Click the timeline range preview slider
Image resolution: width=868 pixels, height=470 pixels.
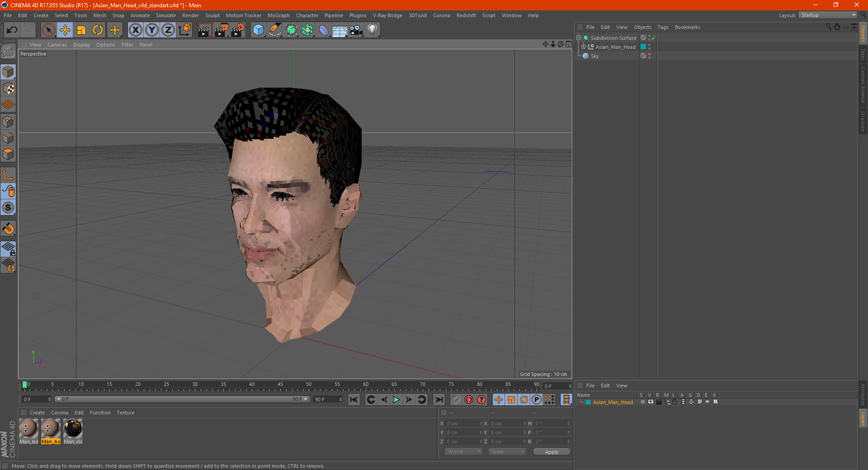[182, 399]
